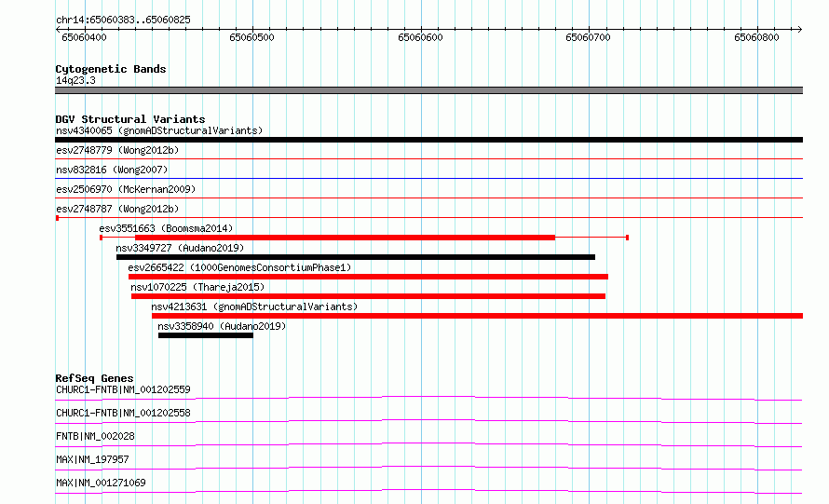This screenshot has height=504, width=829.
Task: Open variant nsv3358940 (Audano2019) label
Action: pos(222,326)
